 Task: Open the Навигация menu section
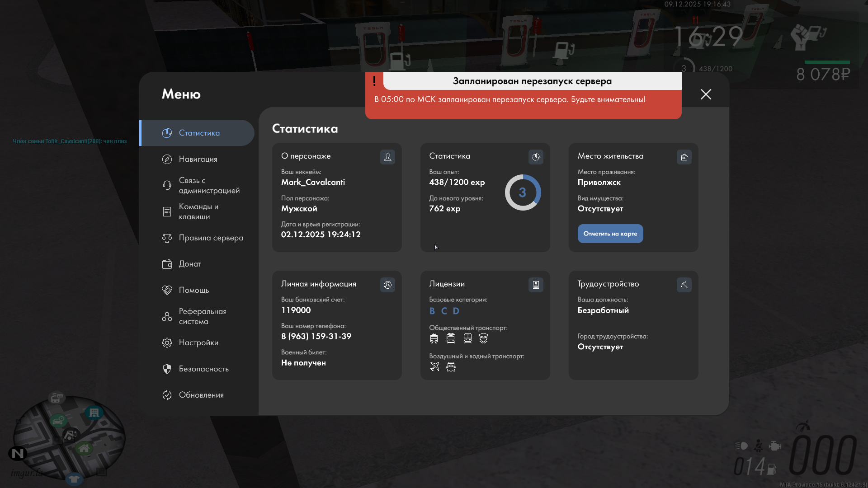click(x=198, y=159)
